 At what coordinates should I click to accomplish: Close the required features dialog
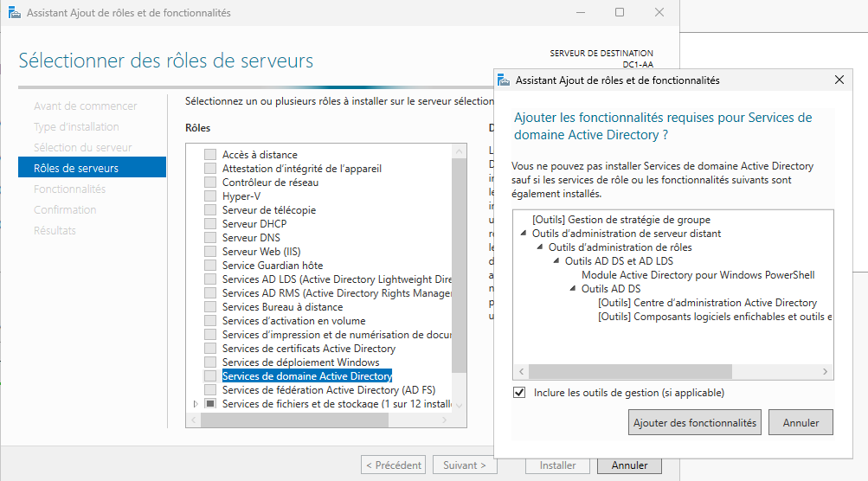point(839,80)
